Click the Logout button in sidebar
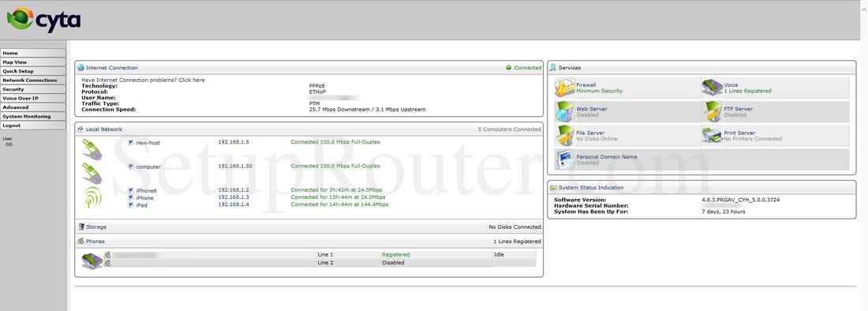 (x=33, y=126)
